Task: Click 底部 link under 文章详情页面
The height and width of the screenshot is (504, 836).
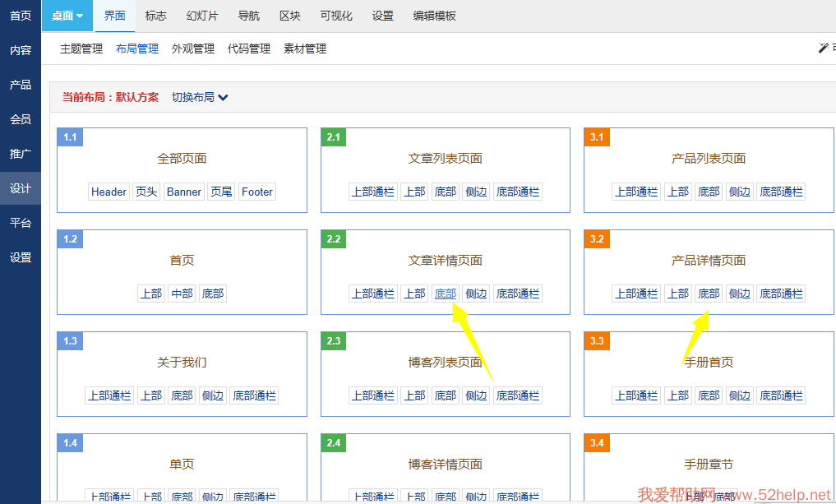Action: point(445,294)
